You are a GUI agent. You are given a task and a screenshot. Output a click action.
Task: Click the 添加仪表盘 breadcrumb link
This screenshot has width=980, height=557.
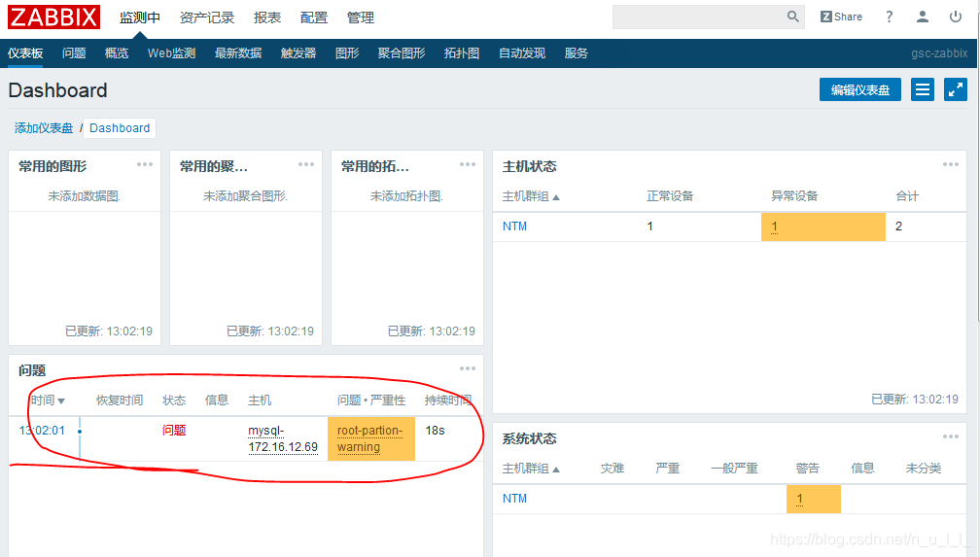pos(44,128)
